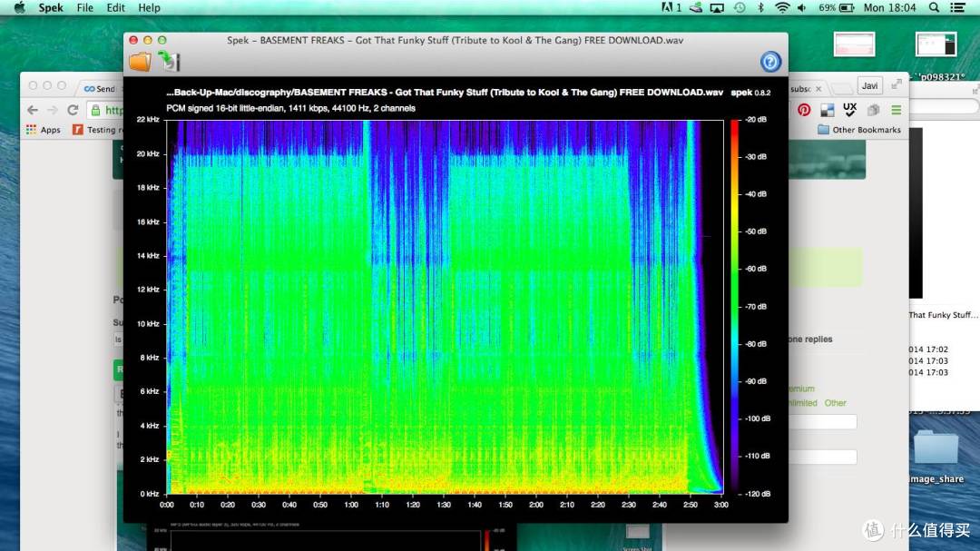The width and height of the screenshot is (980, 551).
Task: Open a file with Spek's folder icon
Action: click(140, 62)
